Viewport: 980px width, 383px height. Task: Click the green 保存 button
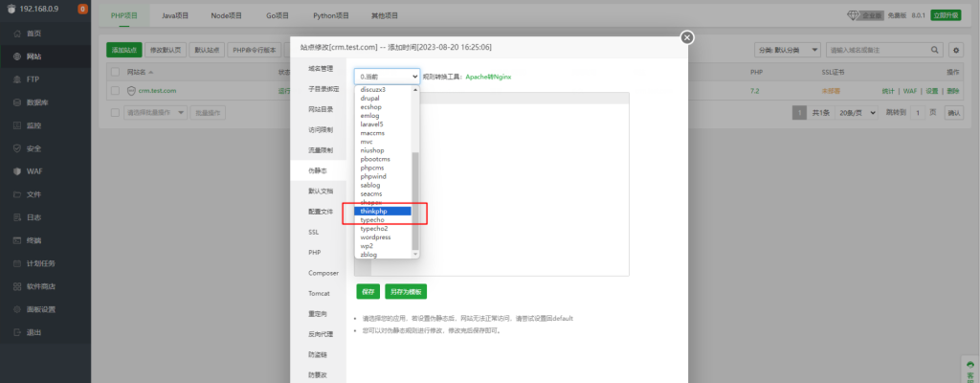tap(367, 291)
